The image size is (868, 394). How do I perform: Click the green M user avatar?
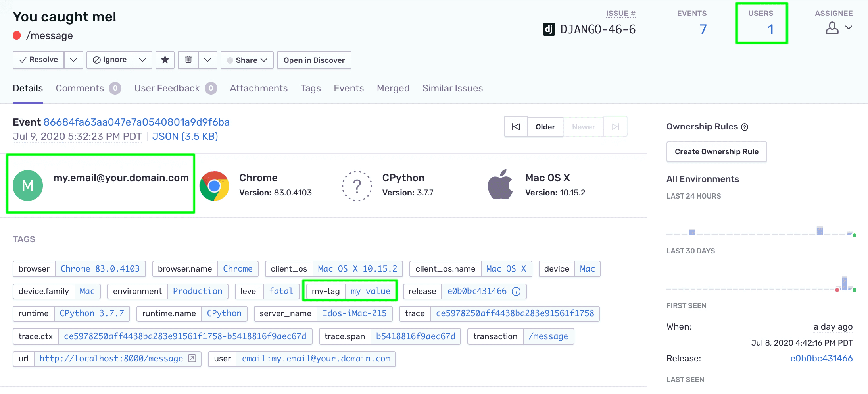coord(28,185)
